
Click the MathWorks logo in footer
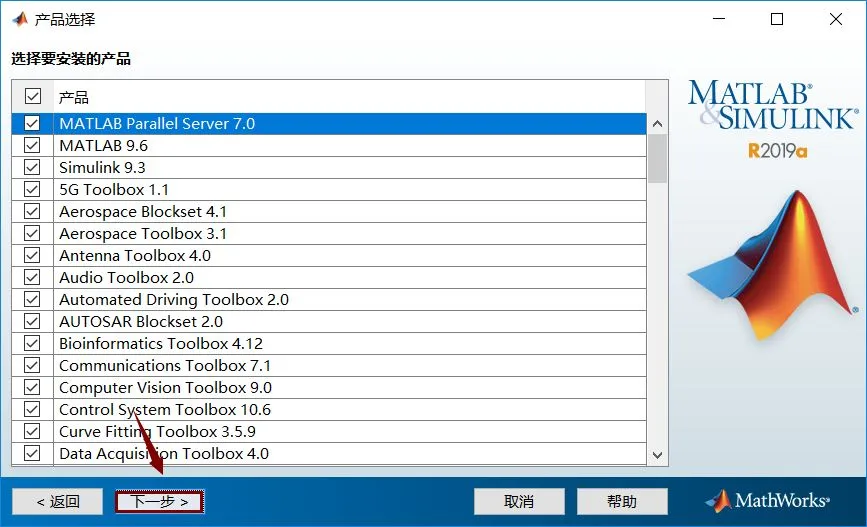(767, 501)
